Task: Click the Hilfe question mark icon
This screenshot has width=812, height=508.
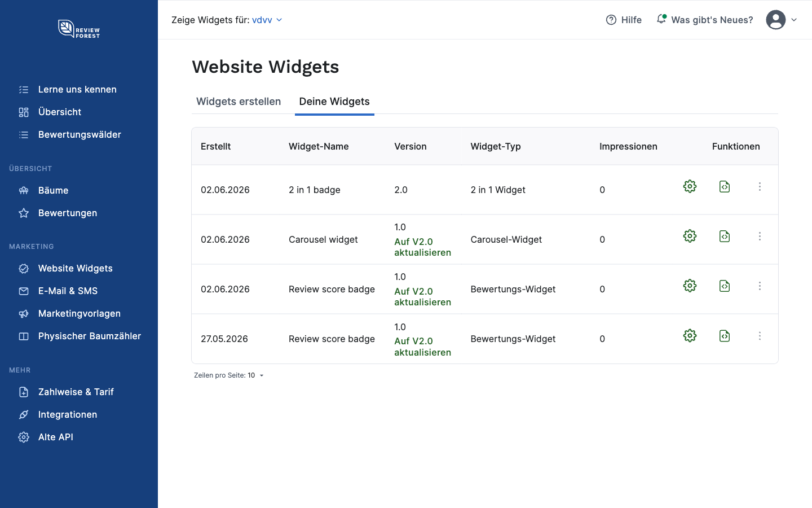Action: 611,20
